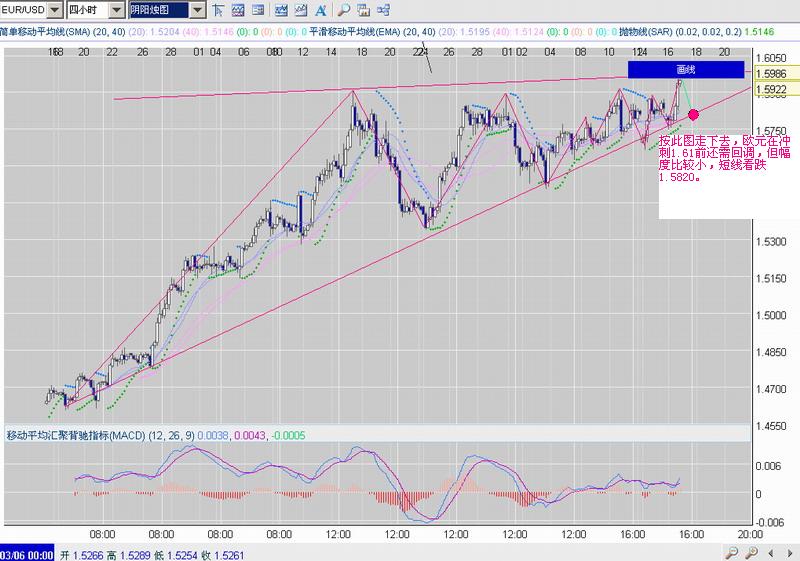The width and height of the screenshot is (800, 561).
Task: Click the -0.006 MACD axis label
Action: (768, 522)
